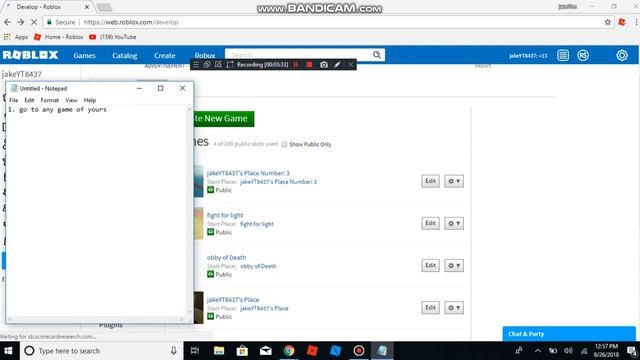Stop the Bandicam recording
Screen dimensions: 640x360
tap(309, 64)
